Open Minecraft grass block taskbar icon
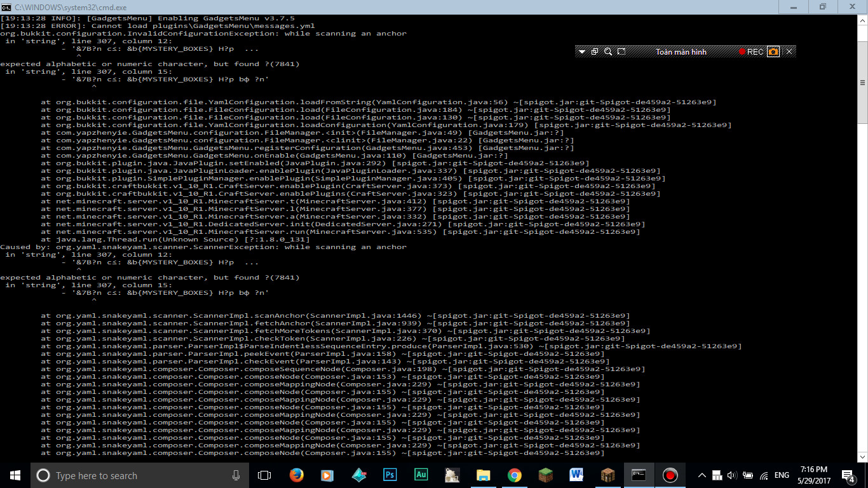The width and height of the screenshot is (868, 488). pos(545,475)
